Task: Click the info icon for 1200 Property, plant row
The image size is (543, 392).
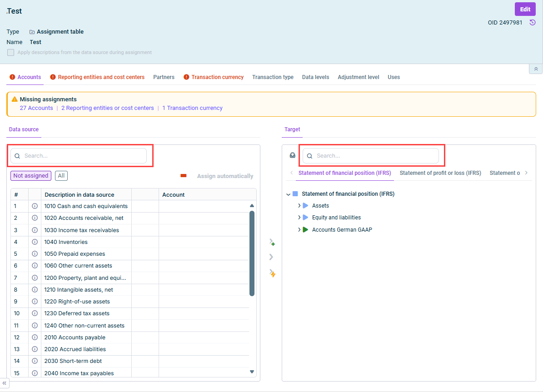Action: point(35,278)
